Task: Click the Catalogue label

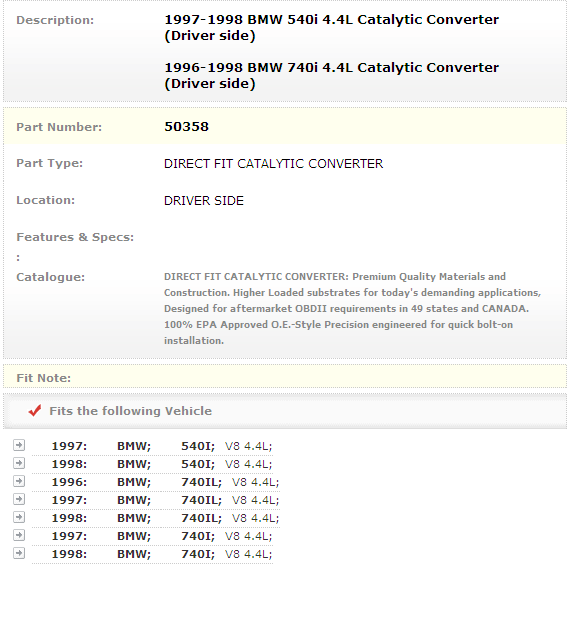Action: coord(51,277)
